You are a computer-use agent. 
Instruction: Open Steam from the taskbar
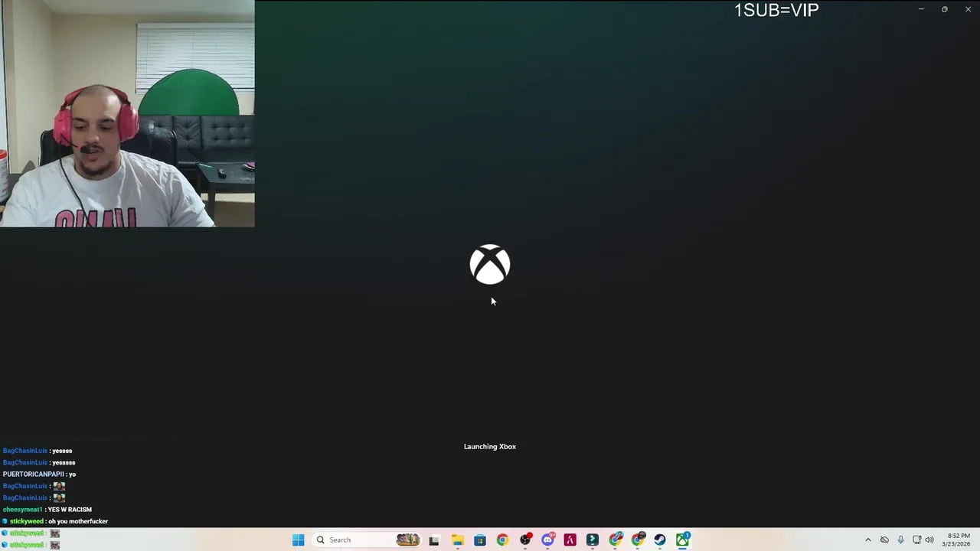(660, 540)
